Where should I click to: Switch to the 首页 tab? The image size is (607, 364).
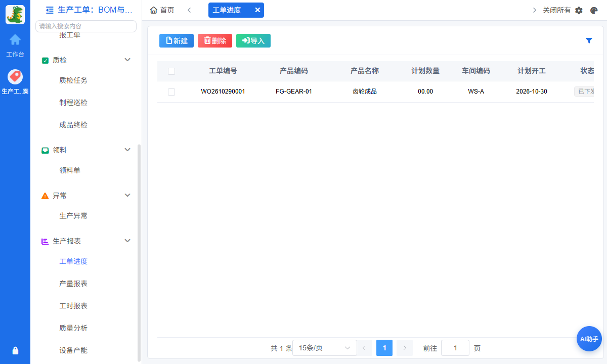tap(162, 10)
